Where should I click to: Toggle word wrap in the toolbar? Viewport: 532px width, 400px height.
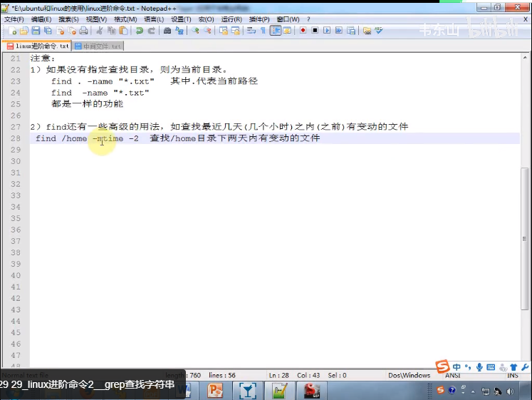click(x=251, y=31)
